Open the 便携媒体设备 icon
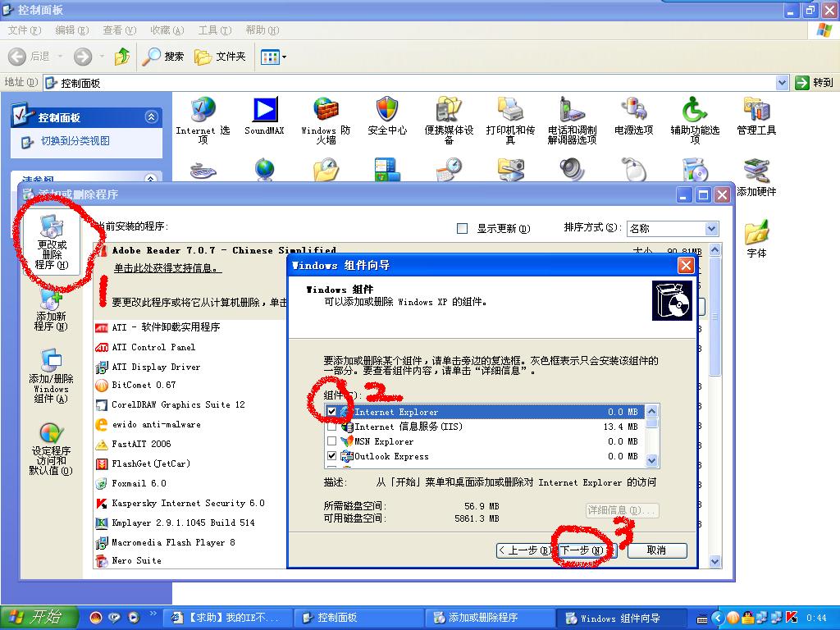Viewport: 840px width, 630px height. pos(449,120)
